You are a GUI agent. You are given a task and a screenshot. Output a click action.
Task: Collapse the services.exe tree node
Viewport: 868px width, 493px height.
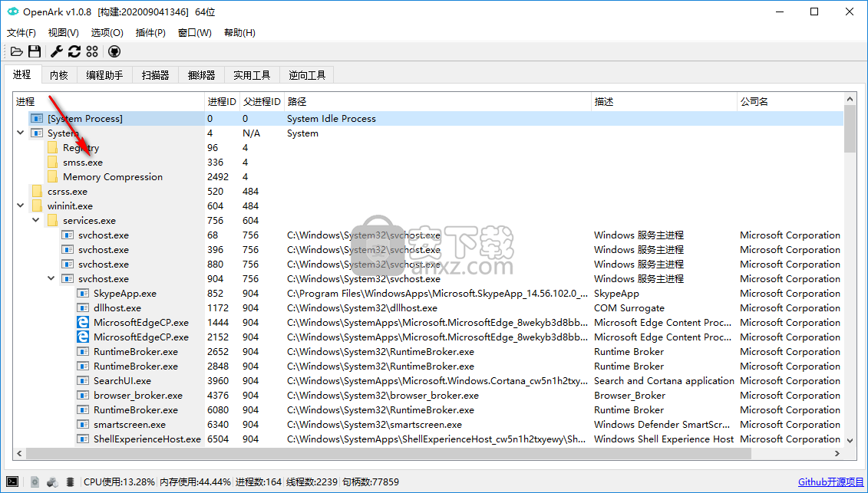pyautogui.click(x=36, y=220)
